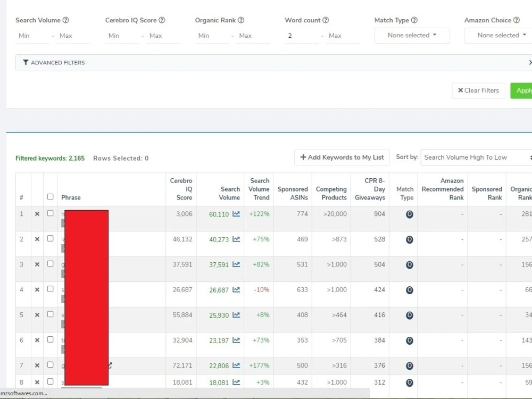Click Filtered keywords: 2,165 text
The width and height of the screenshot is (532, 399).
point(50,158)
